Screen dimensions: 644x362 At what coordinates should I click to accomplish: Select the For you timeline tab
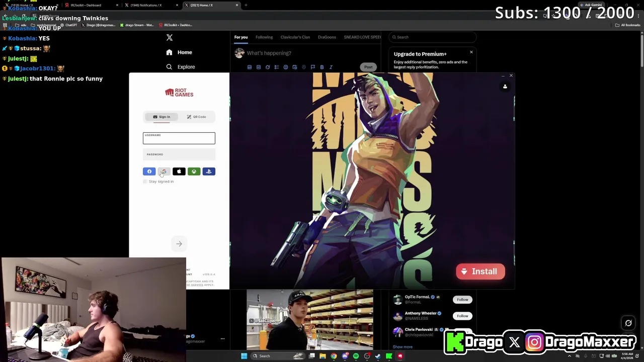click(241, 37)
